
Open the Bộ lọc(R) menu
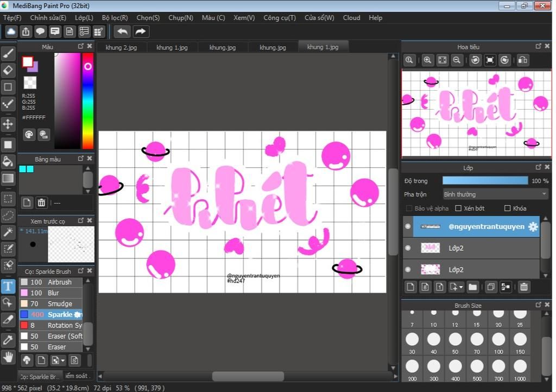click(x=115, y=17)
